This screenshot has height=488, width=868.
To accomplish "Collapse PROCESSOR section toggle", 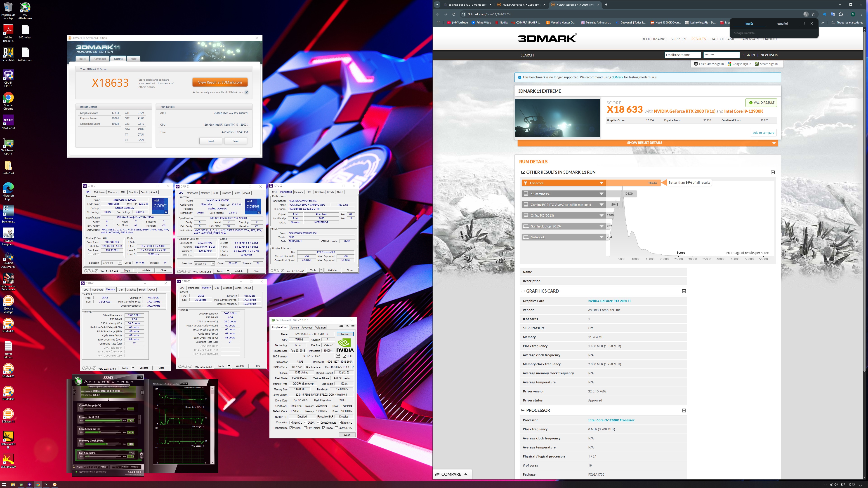I will pos(684,410).
